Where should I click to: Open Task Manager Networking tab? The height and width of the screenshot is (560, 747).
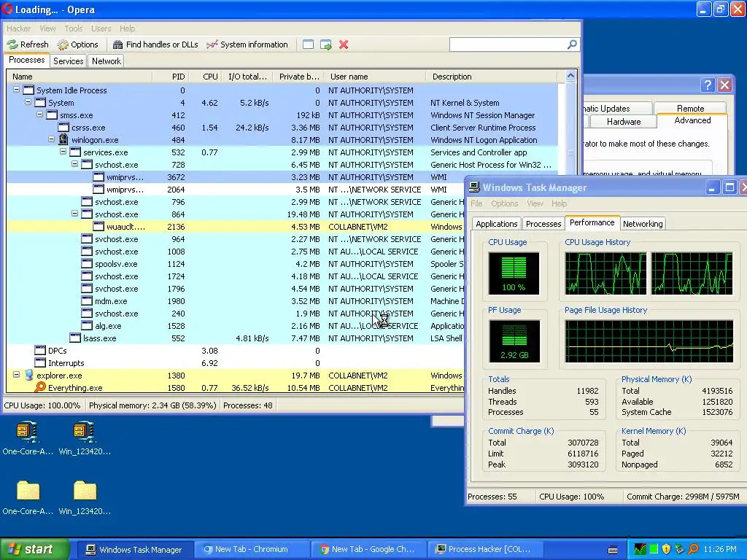click(643, 224)
